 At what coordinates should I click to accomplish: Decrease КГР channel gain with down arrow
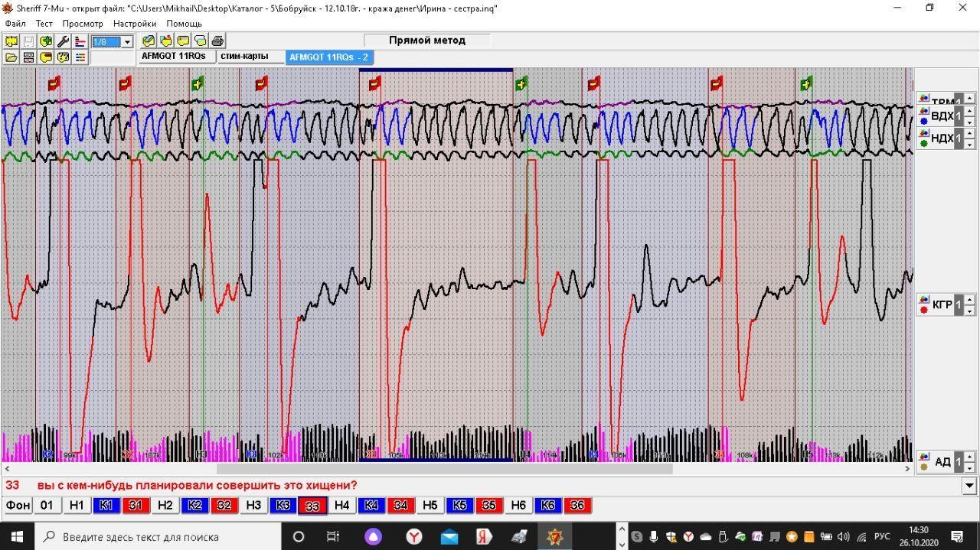pyautogui.click(x=969, y=310)
